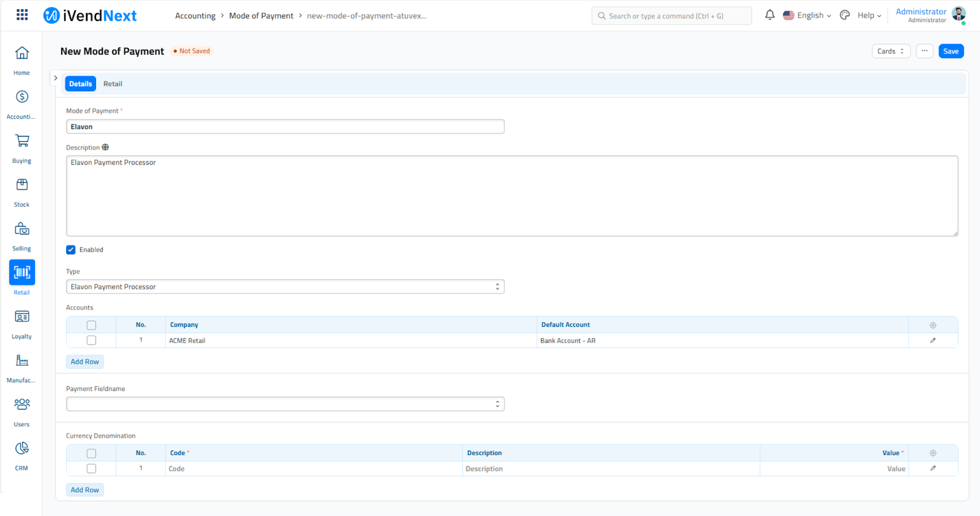Image resolution: width=980 pixels, height=516 pixels.
Task: Check Currency Denomination row 1 checkbox
Action: click(x=91, y=468)
